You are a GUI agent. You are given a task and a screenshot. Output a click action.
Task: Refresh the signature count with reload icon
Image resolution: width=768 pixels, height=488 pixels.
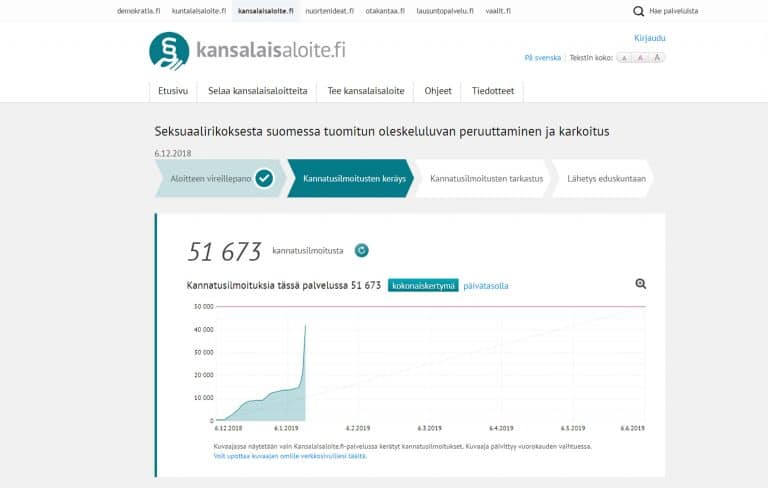(x=362, y=251)
